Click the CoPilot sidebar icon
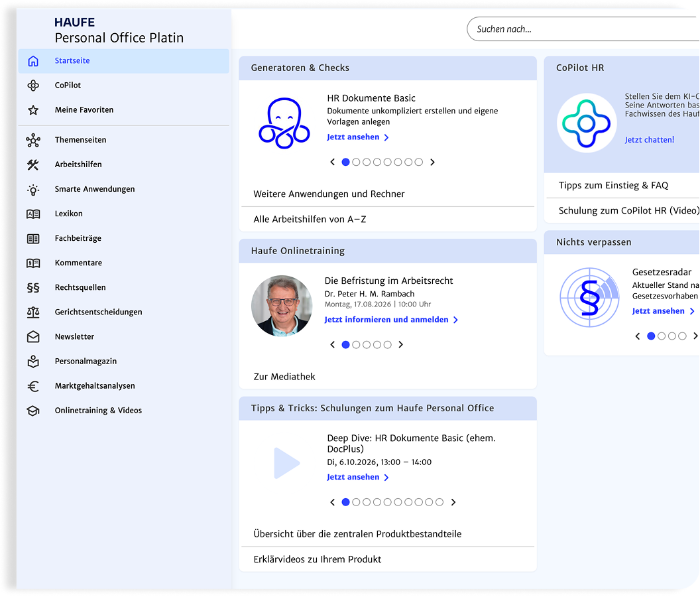Screen dimensions: 700x597 point(33,86)
